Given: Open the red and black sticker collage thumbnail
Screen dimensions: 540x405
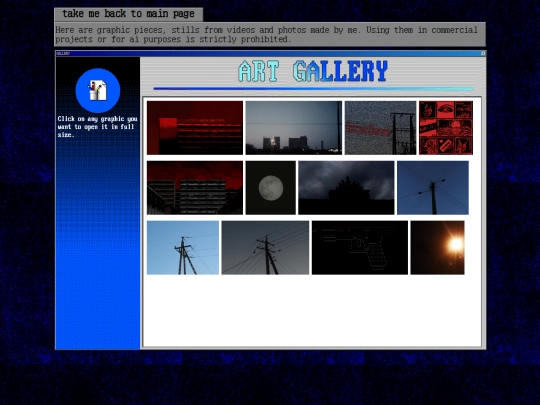Looking at the screenshot, I should click(x=446, y=128).
